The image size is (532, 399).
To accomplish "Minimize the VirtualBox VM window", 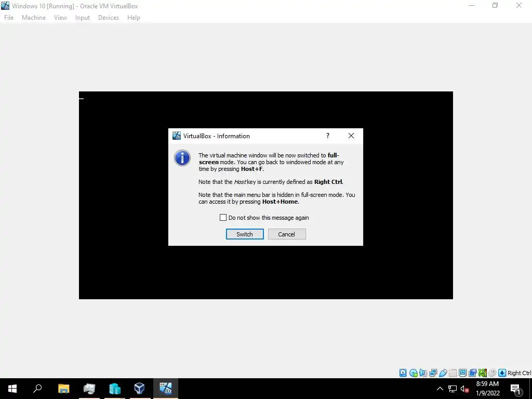I will [472, 5].
